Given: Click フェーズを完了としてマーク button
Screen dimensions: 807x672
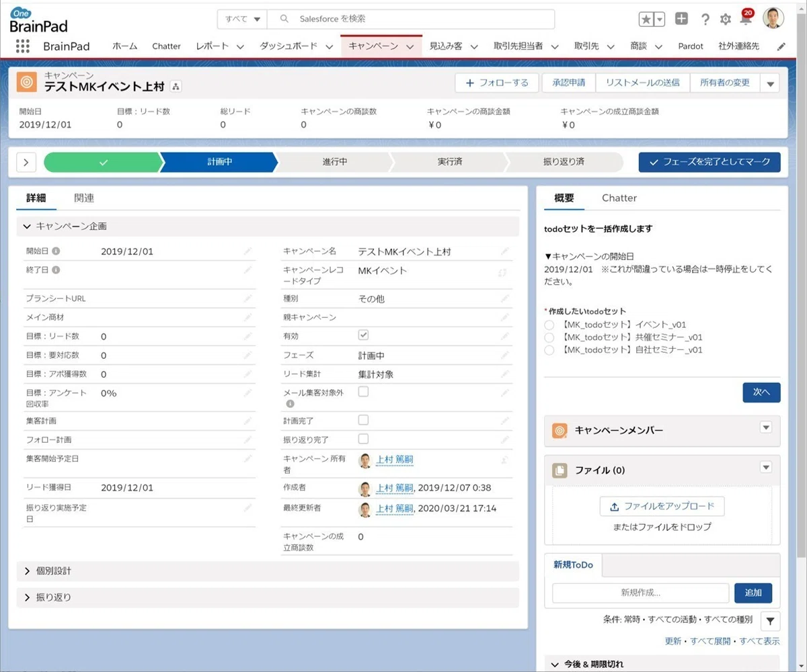Looking at the screenshot, I should (x=709, y=162).
